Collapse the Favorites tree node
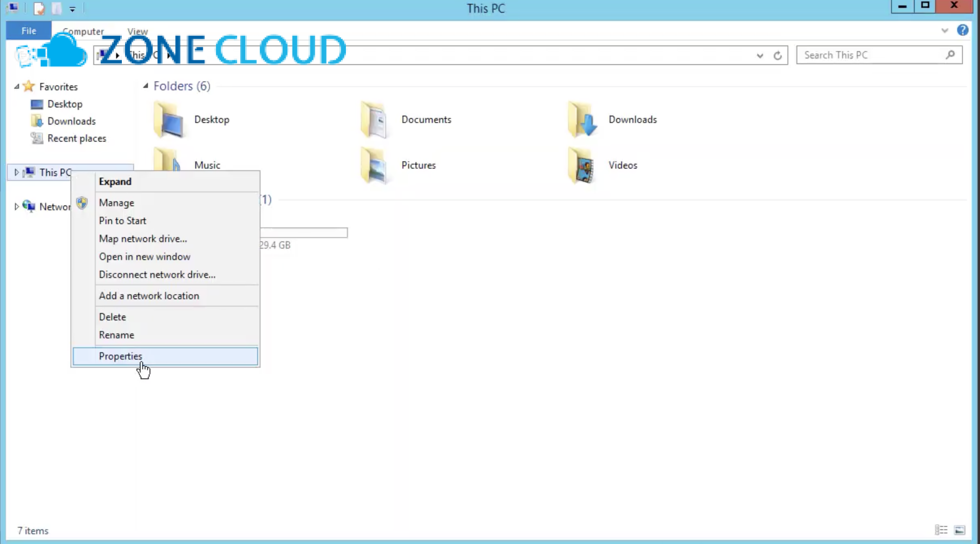 point(17,86)
